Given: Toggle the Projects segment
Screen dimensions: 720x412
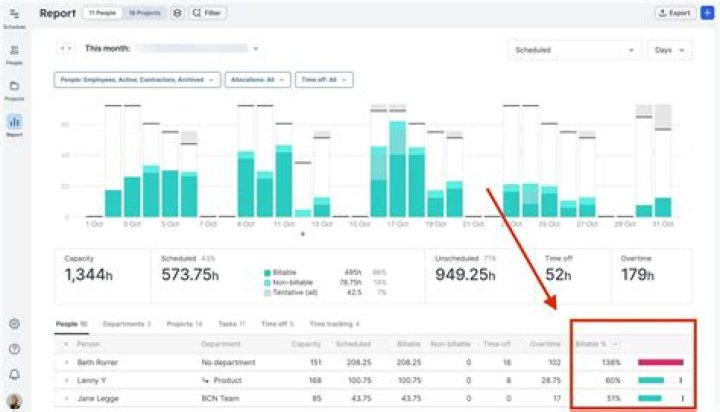Looking at the screenshot, I should coord(144,13).
